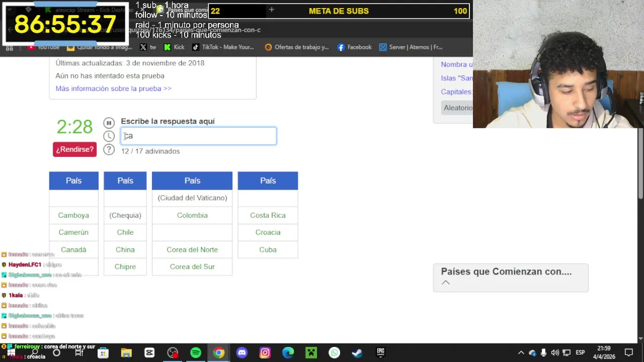Open Epic Games Launcher from the taskbar
The height and width of the screenshot is (362, 644).
coord(381,353)
